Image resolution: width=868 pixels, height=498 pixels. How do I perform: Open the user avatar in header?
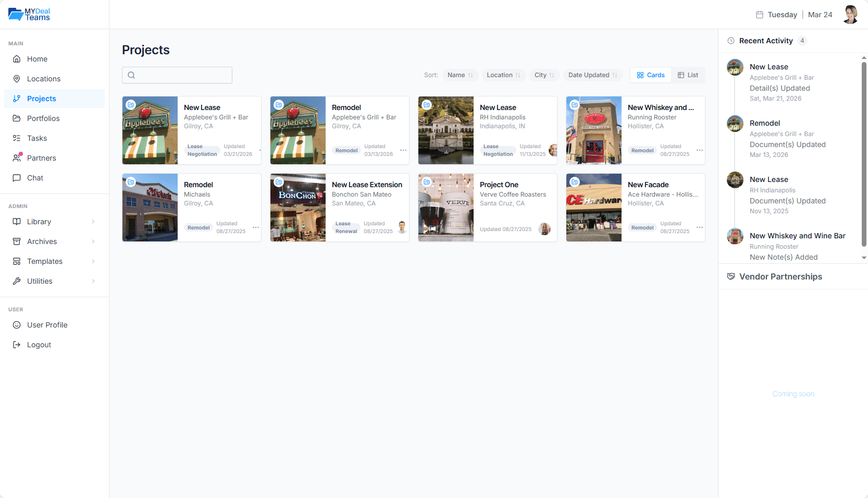pyautogui.click(x=850, y=15)
